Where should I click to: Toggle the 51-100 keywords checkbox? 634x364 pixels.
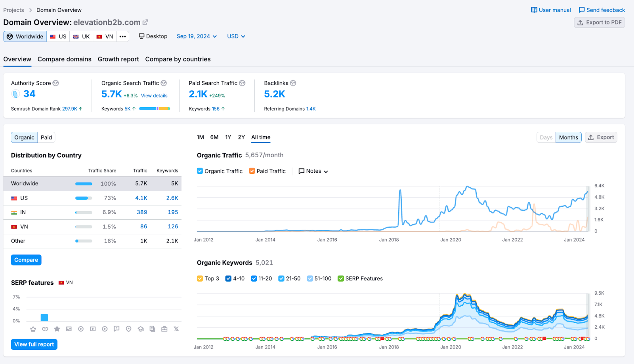pos(310,278)
